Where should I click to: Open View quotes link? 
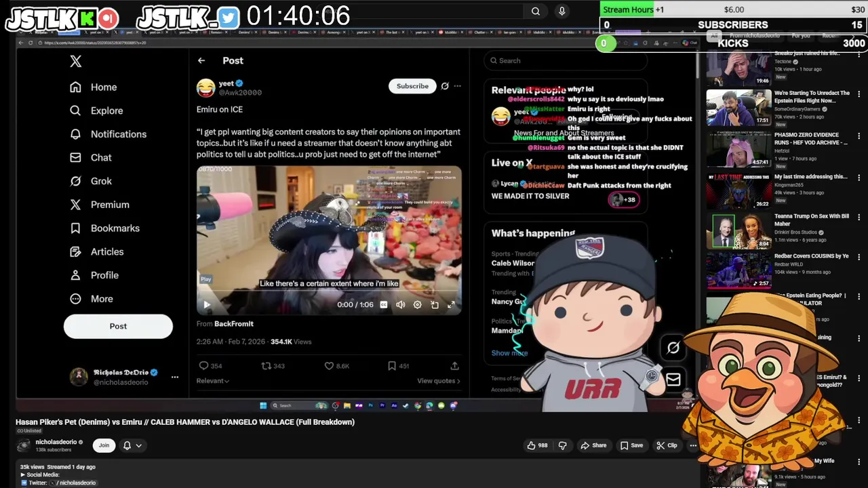[439, 381]
